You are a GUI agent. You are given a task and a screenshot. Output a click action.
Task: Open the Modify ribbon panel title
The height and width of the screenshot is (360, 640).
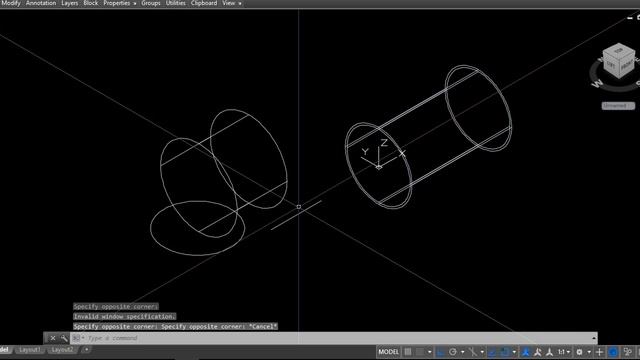point(11,3)
